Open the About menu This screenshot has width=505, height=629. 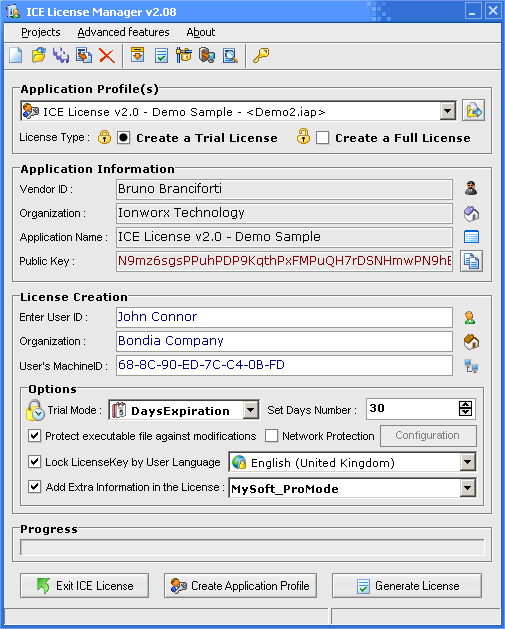[x=201, y=32]
